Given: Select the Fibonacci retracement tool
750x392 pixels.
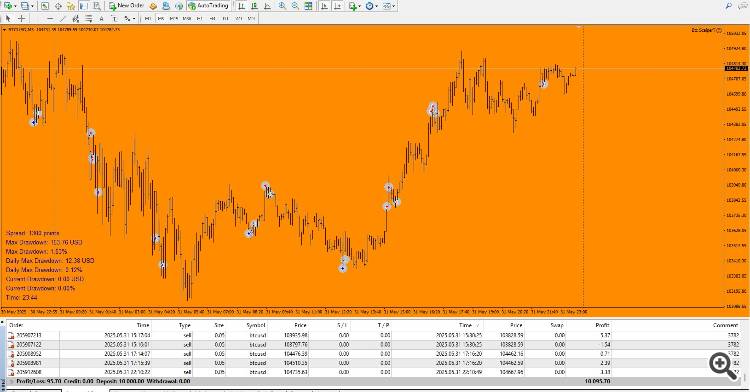Looking at the screenshot, I should pos(89,18).
